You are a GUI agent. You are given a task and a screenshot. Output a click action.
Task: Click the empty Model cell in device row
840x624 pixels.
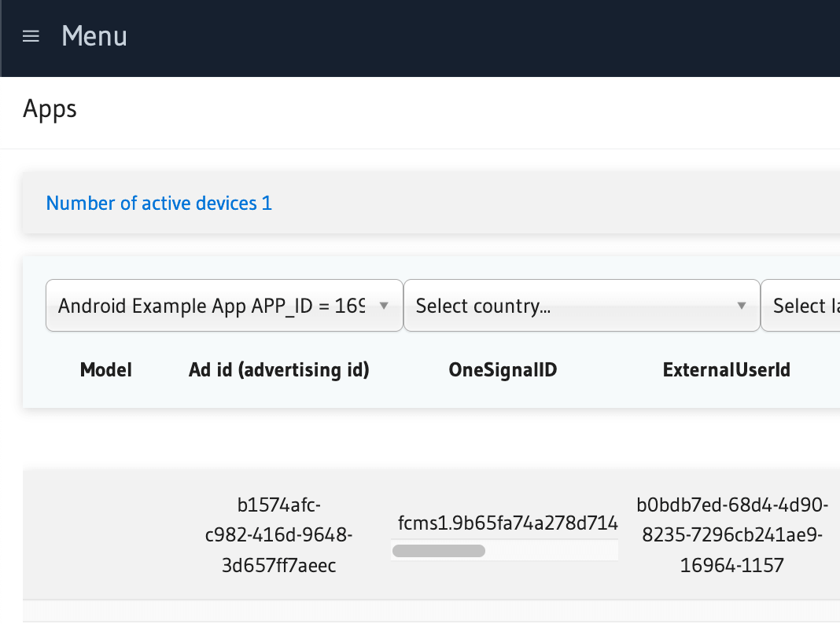106,534
